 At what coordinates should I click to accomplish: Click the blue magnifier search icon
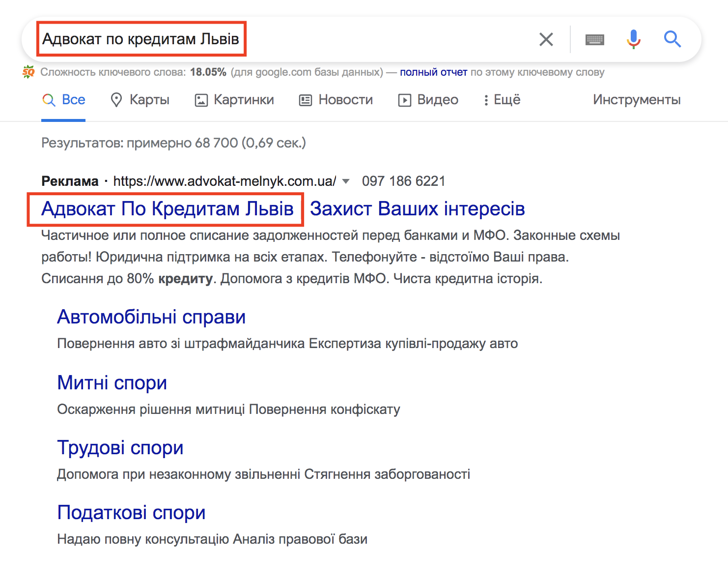coord(672,39)
